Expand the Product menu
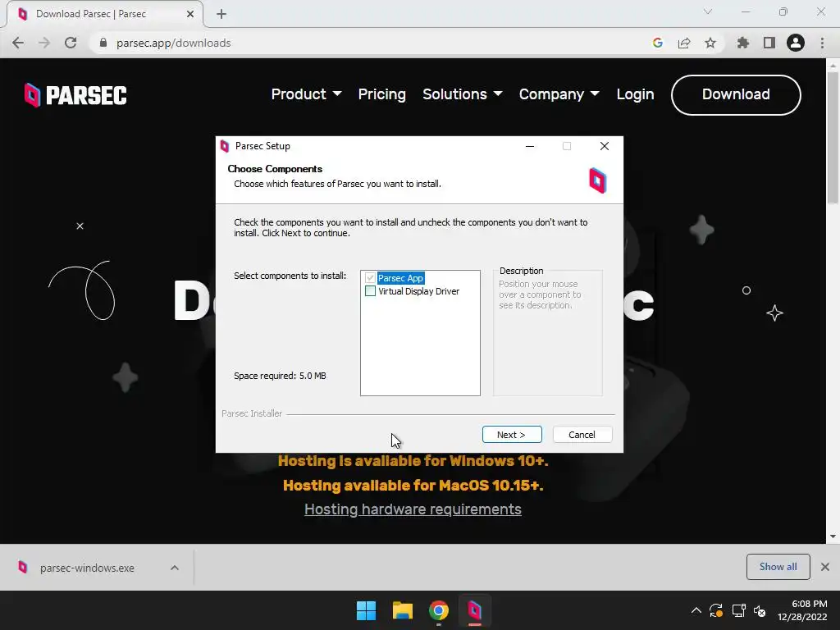This screenshot has width=840, height=630. (307, 94)
